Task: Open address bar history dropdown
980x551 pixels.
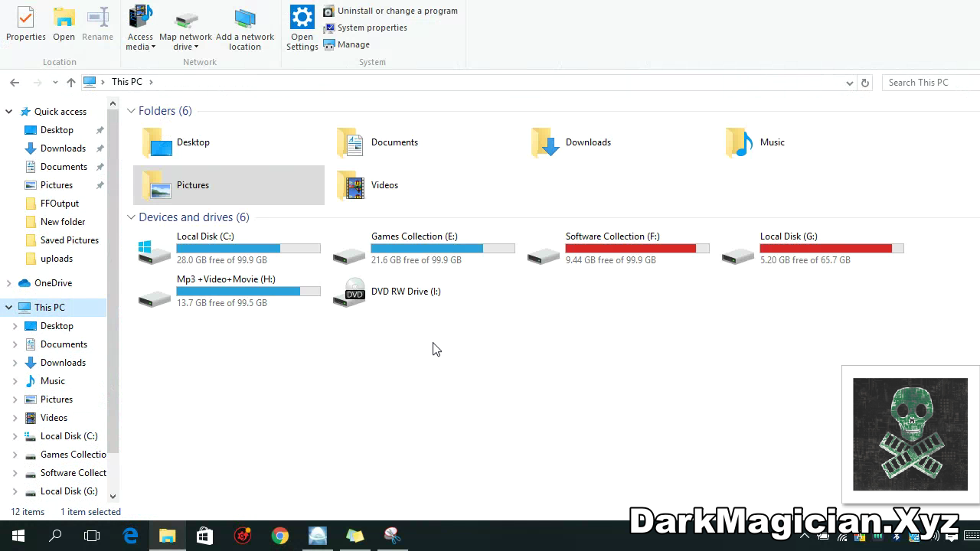Action: [849, 83]
